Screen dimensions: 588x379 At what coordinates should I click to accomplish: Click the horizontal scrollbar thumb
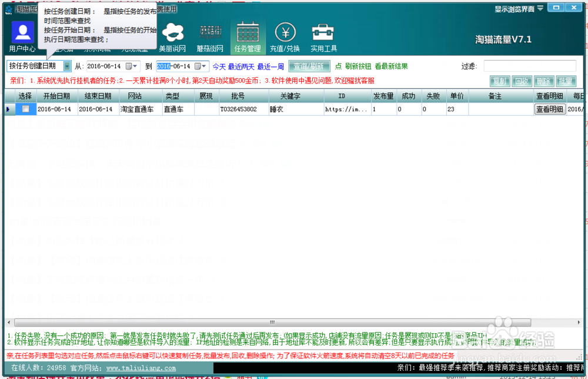point(273,323)
